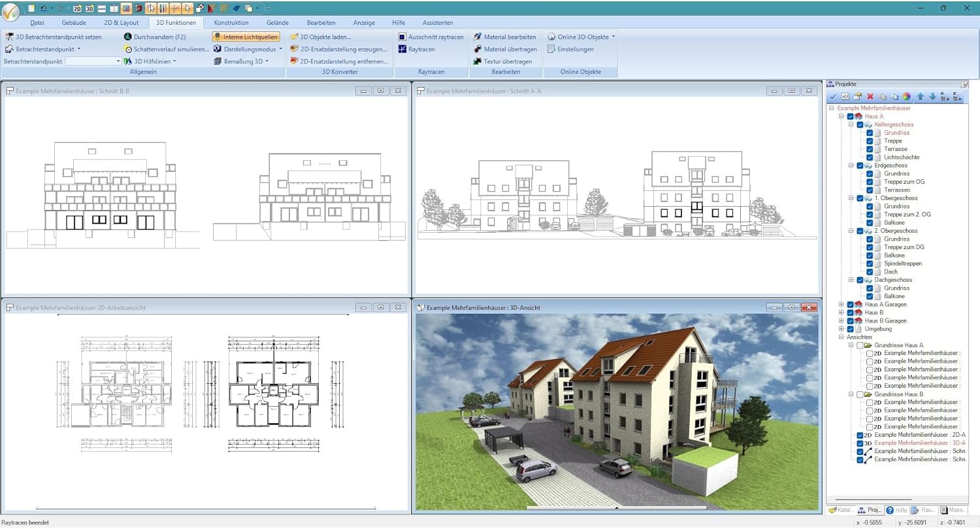This screenshot has height=529, width=980.
Task: Select the 1. Obergeschoss tree item
Action: coord(896,198)
